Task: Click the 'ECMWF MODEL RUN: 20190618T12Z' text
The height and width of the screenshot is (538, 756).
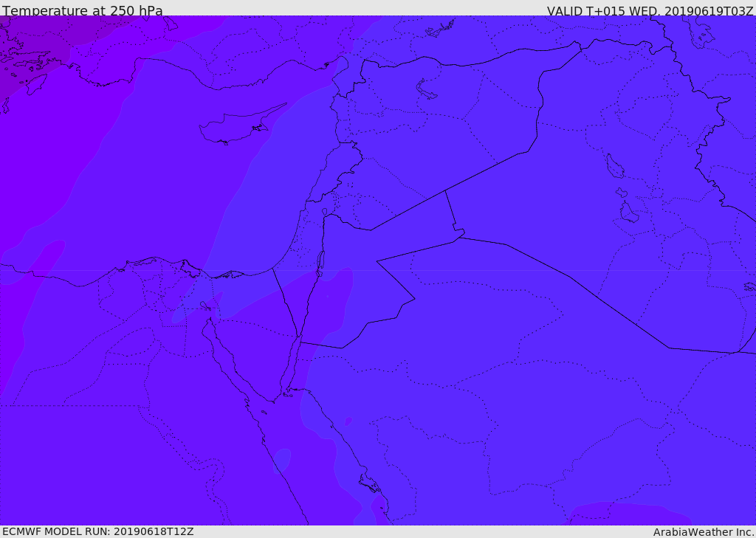Action: point(98,531)
